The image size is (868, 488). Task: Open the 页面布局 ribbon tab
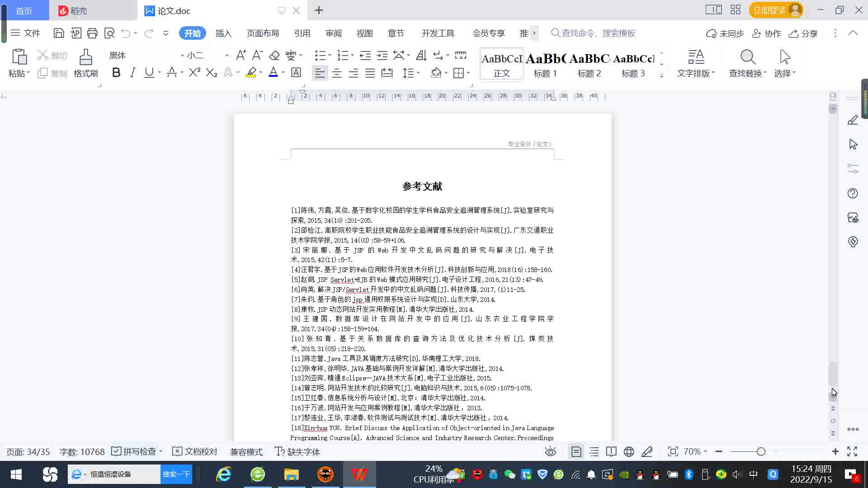click(263, 33)
